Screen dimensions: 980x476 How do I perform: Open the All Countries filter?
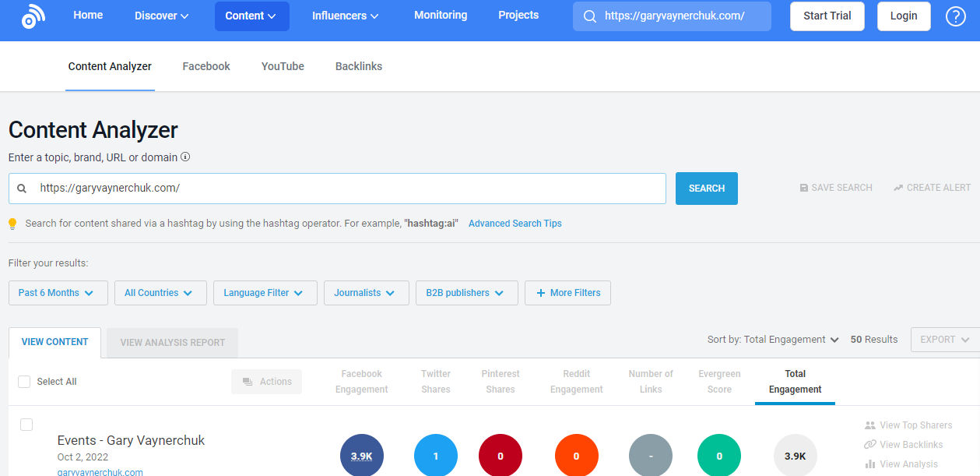coord(160,293)
